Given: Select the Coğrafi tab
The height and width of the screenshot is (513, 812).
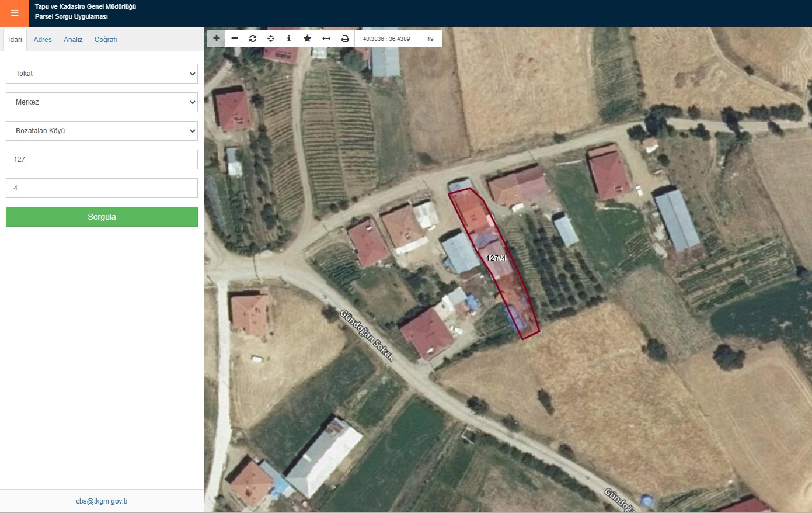Looking at the screenshot, I should [x=106, y=40].
